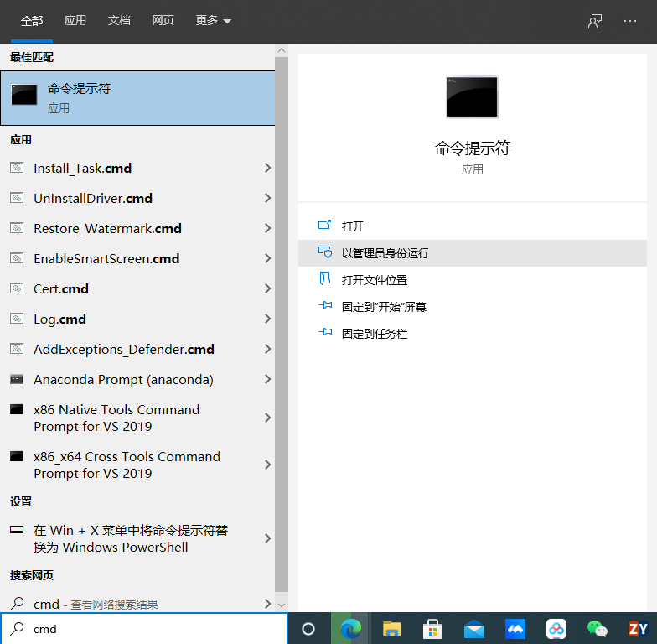Image resolution: width=657 pixels, height=644 pixels.
Task: Expand options for x86_x64 Cross Tools Prompt
Action: click(267, 465)
